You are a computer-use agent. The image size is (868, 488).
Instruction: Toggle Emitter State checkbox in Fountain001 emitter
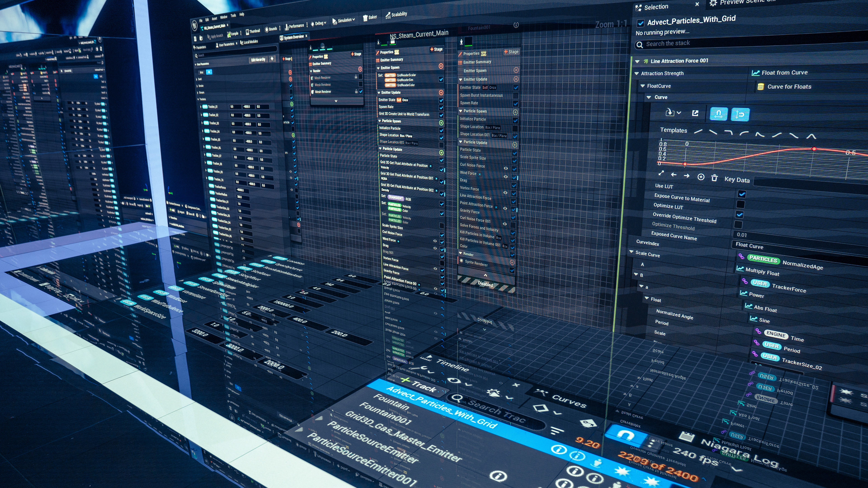click(516, 88)
